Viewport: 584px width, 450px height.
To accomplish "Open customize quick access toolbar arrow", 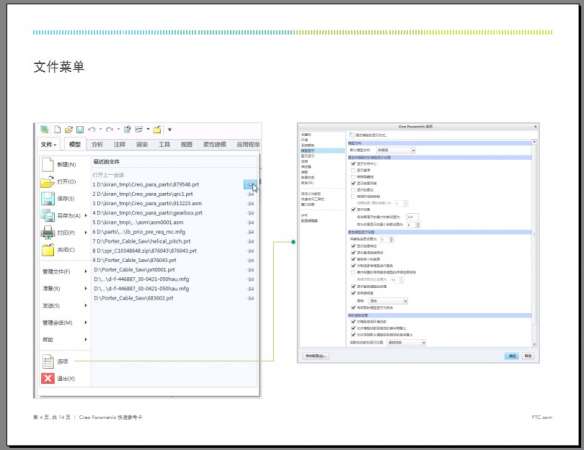I will (x=170, y=130).
